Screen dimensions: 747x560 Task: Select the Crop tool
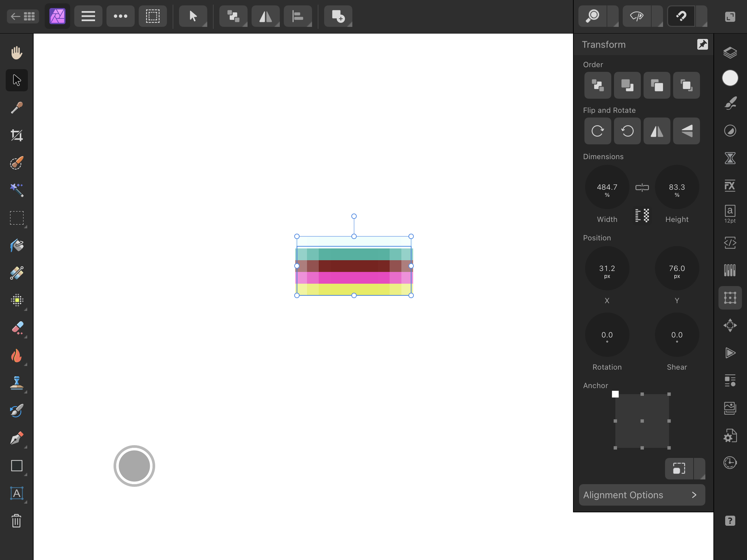tap(16, 135)
